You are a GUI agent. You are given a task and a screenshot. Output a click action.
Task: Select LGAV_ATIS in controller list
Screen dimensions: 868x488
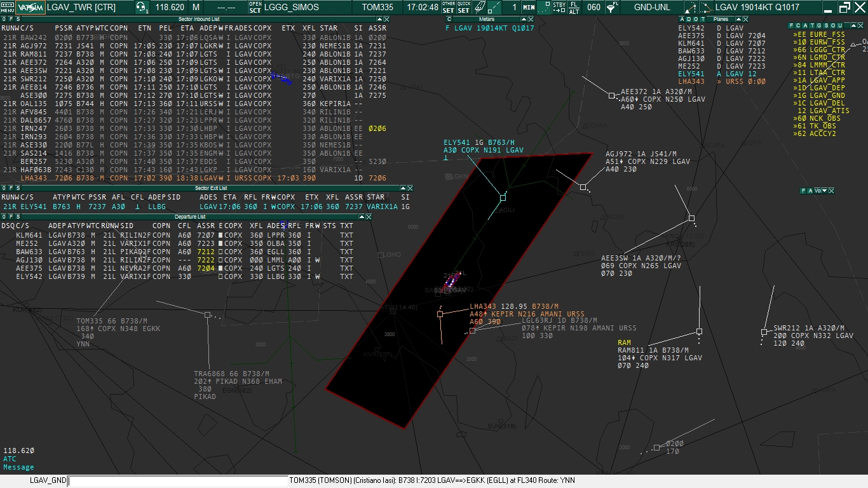pyautogui.click(x=824, y=111)
